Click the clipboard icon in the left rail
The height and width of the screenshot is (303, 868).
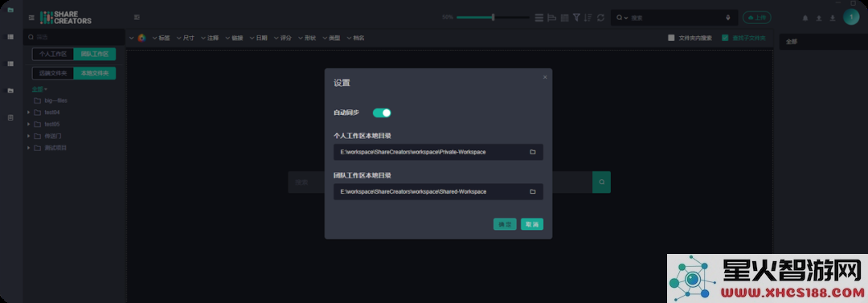(x=10, y=117)
